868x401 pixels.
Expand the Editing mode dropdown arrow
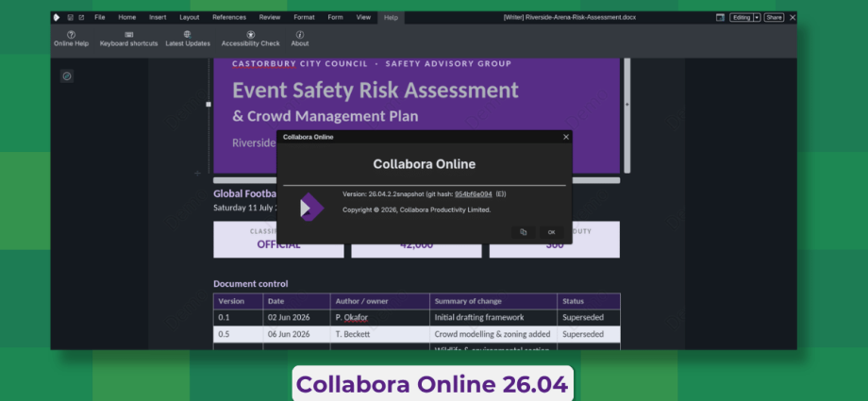pyautogui.click(x=757, y=18)
